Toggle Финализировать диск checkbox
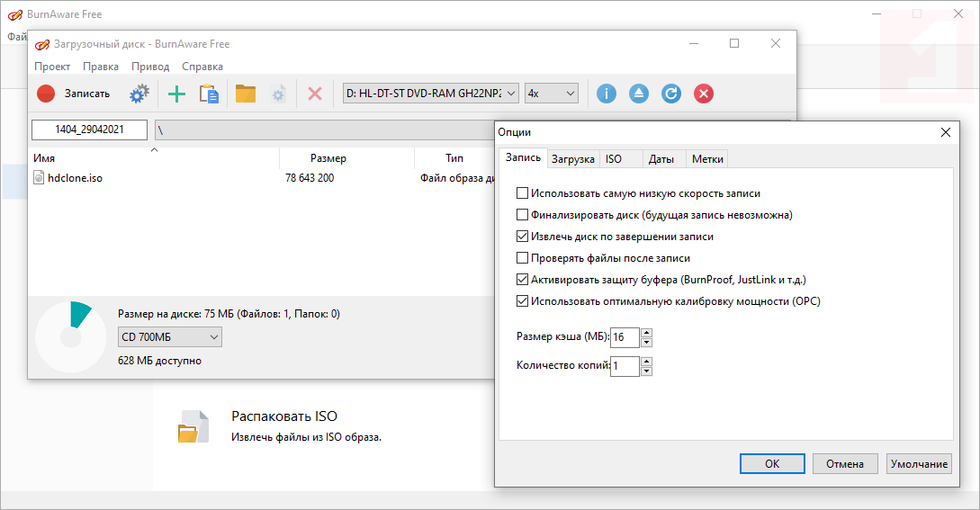The height and width of the screenshot is (510, 980). tap(523, 215)
